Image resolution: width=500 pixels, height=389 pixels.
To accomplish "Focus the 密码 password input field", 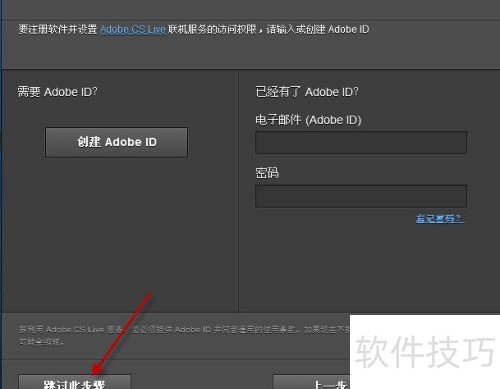I will [361, 197].
